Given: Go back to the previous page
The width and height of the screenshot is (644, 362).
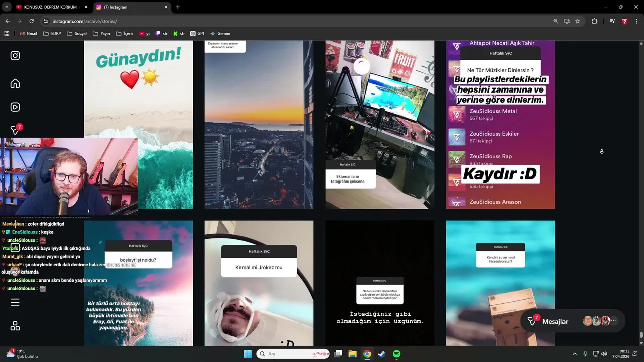Looking at the screenshot, I should coord(7,21).
